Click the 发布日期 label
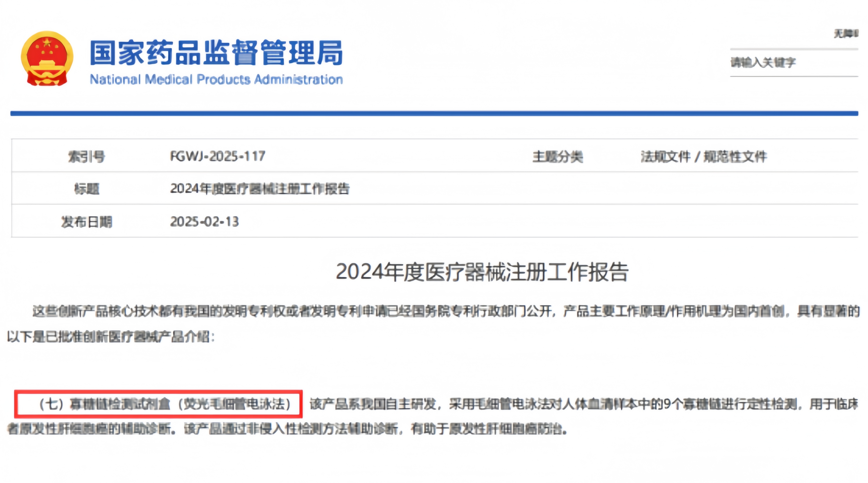 click(87, 222)
